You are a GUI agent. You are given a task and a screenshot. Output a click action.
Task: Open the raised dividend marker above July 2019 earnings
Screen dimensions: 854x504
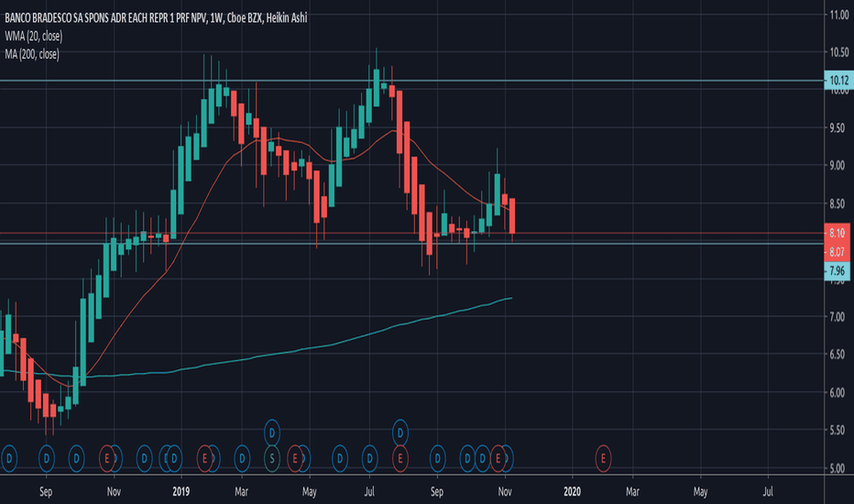400,433
